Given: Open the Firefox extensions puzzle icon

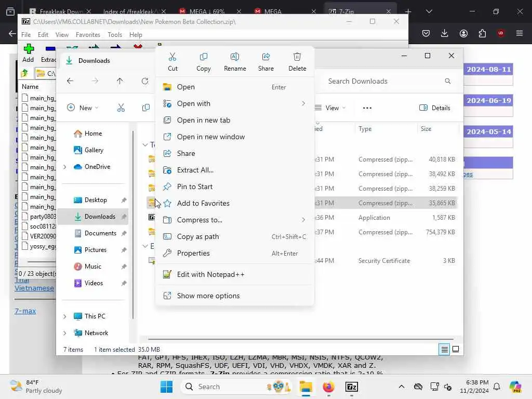Looking at the screenshot, I should pyautogui.click(x=482, y=33).
